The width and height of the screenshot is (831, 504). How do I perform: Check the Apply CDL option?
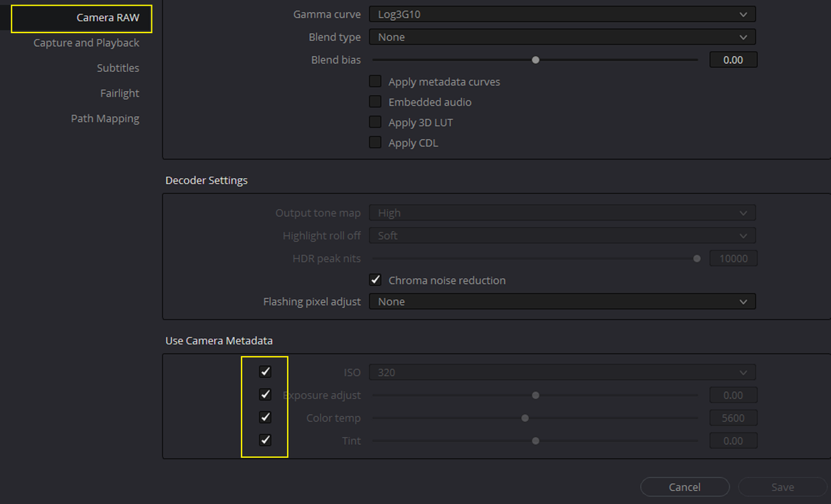(x=375, y=142)
